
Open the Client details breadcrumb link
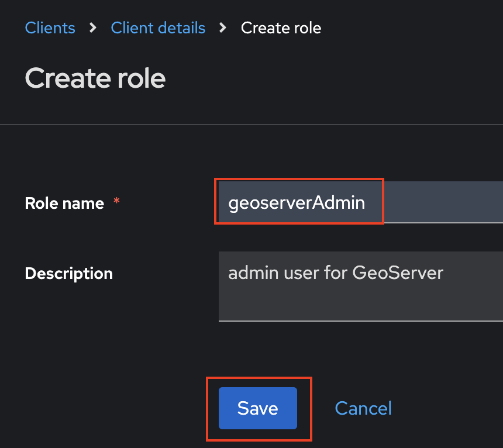[x=158, y=27]
